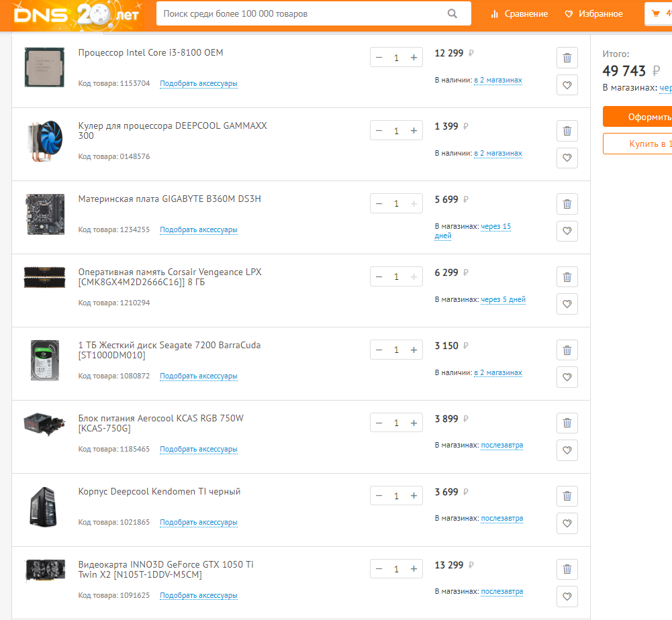
Task: Decrease Seagate BarraCuda drive quantity
Action: click(x=379, y=350)
